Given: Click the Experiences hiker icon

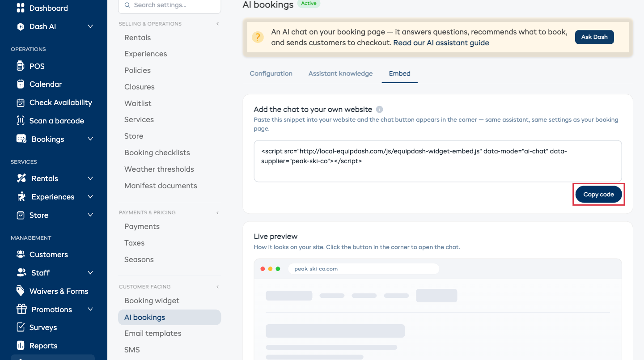Looking at the screenshot, I should 21,197.
